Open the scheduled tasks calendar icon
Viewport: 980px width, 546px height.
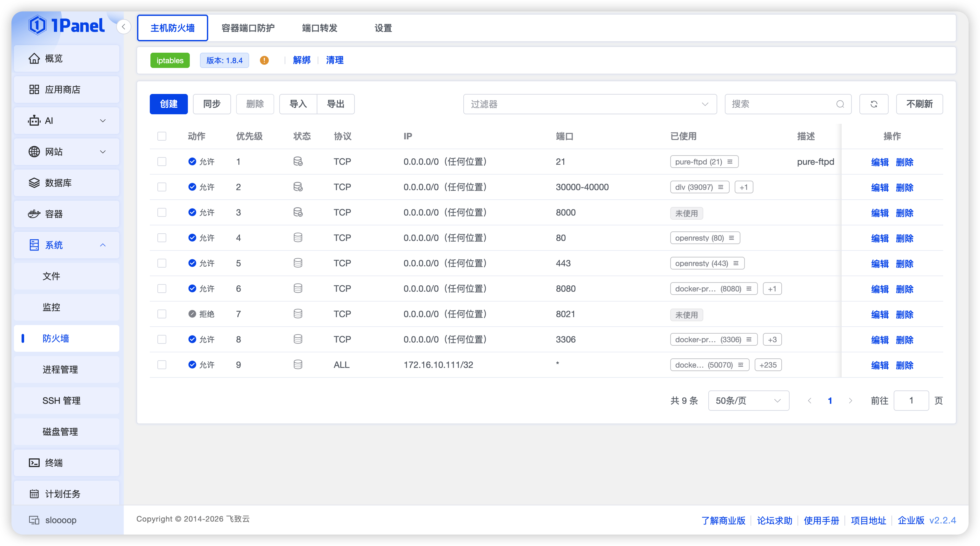tap(34, 494)
